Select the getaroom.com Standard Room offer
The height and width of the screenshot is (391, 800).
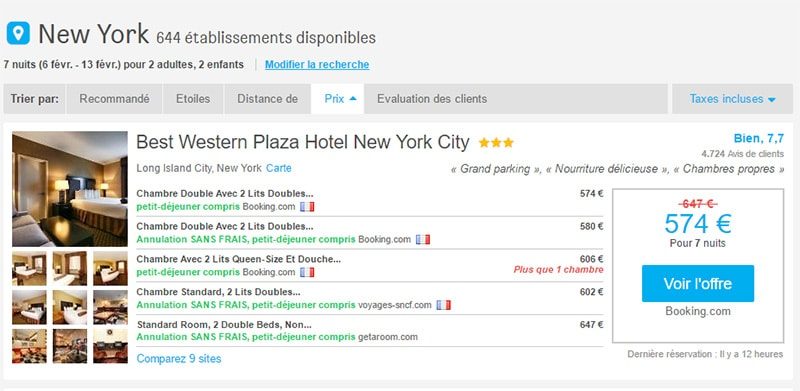[x=370, y=331]
